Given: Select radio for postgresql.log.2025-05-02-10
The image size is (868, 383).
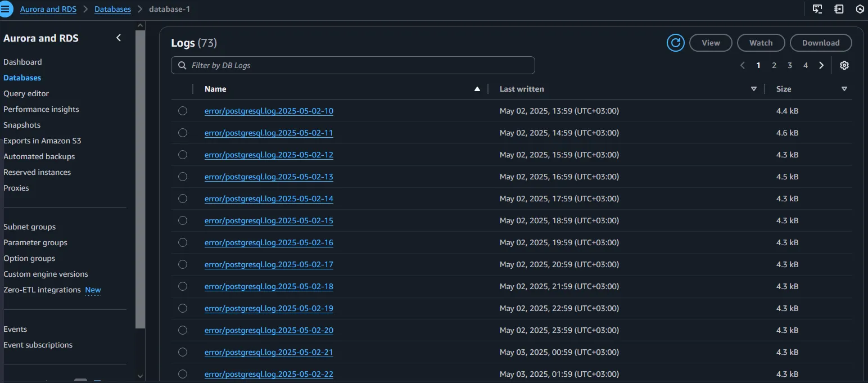Looking at the screenshot, I should click(x=183, y=111).
